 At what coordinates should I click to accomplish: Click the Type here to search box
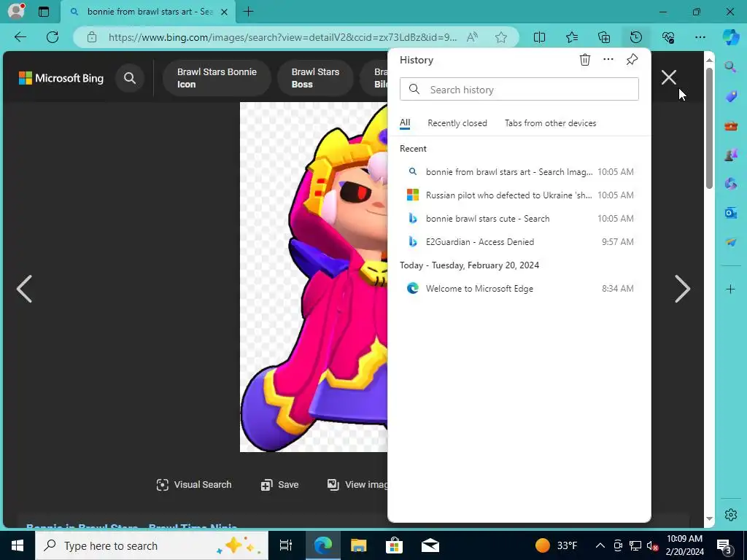pyautogui.click(x=152, y=545)
